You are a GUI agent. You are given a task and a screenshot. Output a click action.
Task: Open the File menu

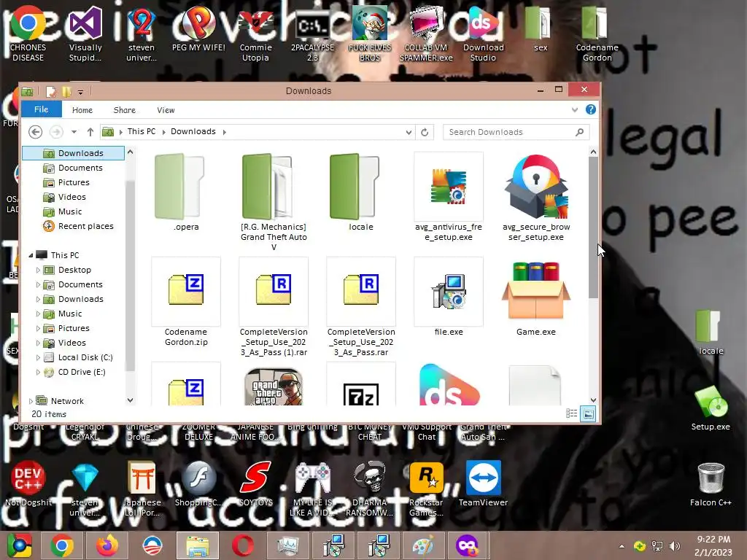[41, 109]
